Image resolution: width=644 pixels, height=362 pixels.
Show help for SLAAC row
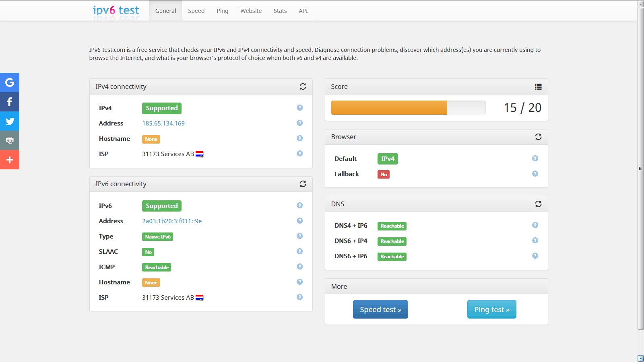[x=299, y=251]
